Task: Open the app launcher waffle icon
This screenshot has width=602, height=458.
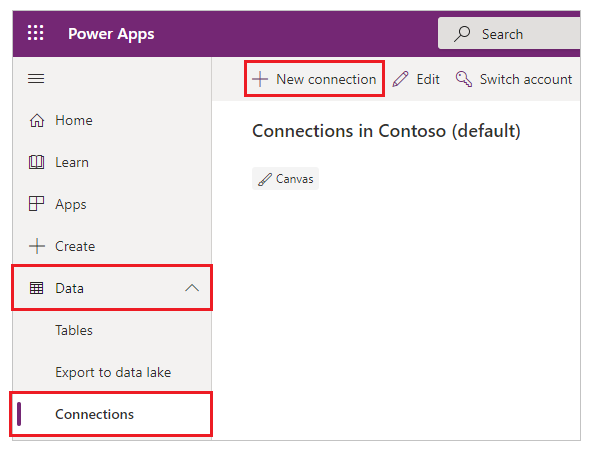Action: pos(35,33)
